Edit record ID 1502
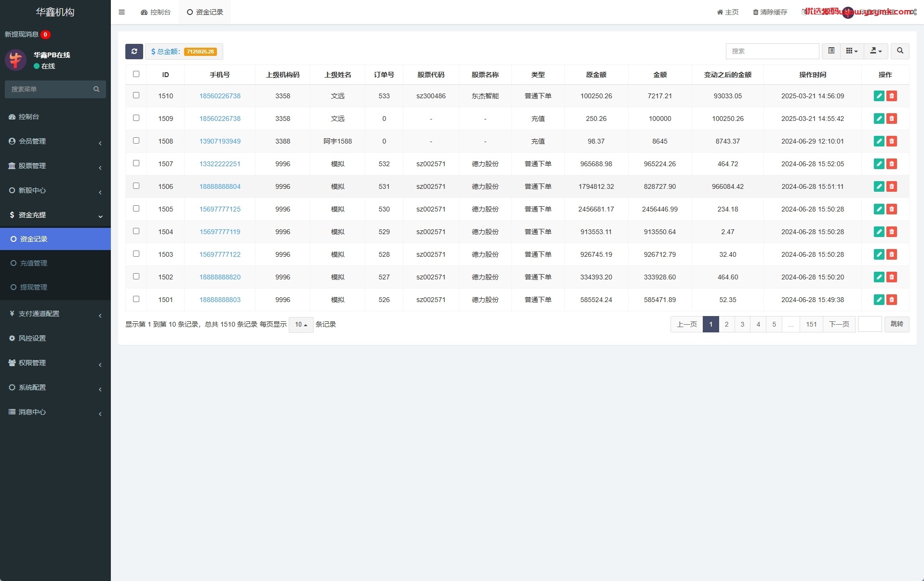 coord(879,277)
